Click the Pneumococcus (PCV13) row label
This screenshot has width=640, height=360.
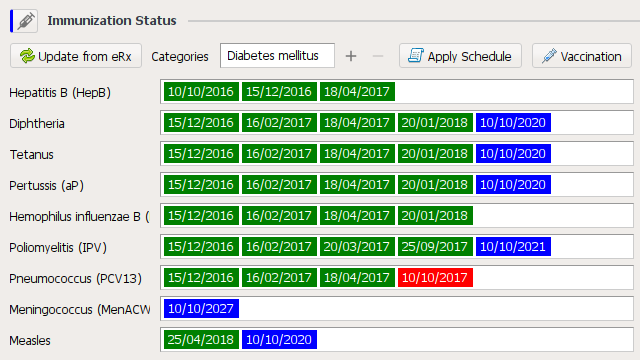(76, 279)
